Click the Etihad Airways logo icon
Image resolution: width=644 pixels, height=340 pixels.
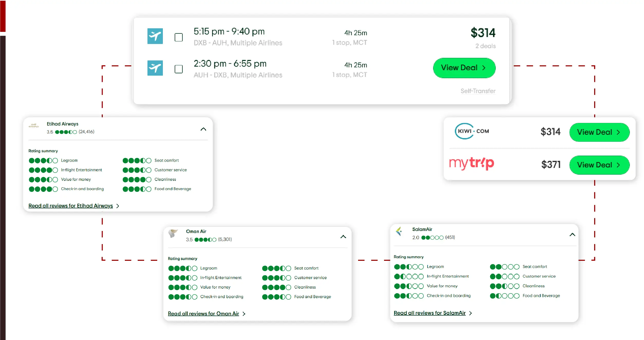[x=34, y=126]
